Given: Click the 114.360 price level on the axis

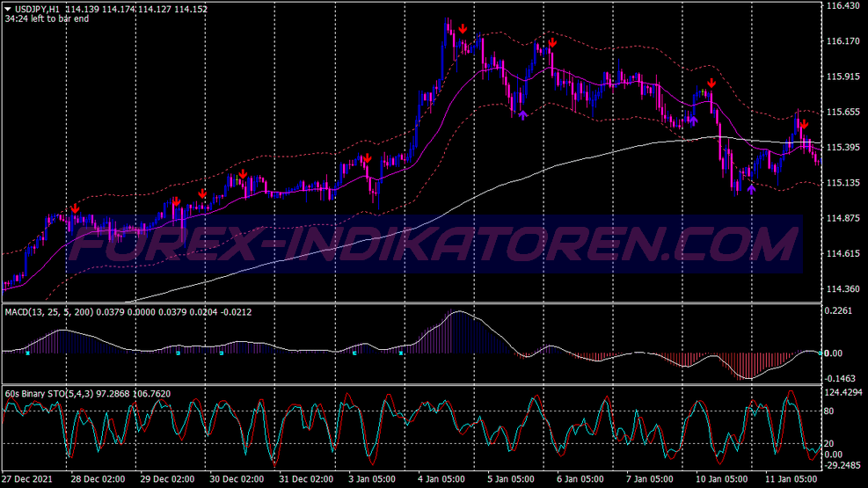Looking at the screenshot, I should 842,288.
